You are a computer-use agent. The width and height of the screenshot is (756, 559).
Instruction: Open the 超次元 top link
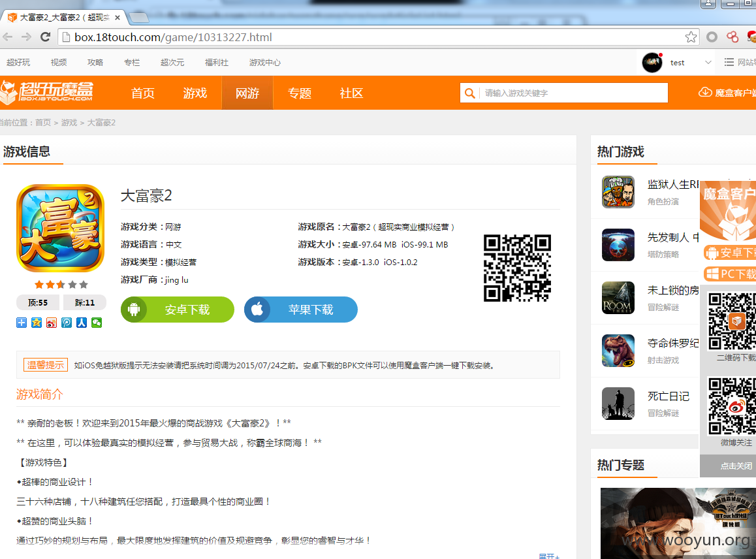[x=172, y=62]
